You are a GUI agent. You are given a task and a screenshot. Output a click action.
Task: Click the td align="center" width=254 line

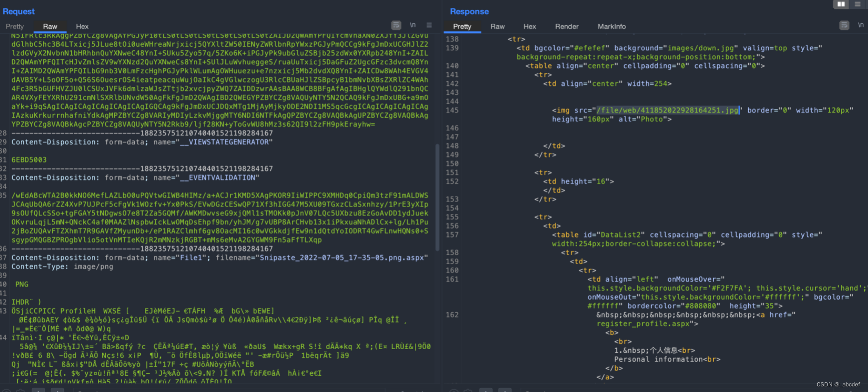607,84
